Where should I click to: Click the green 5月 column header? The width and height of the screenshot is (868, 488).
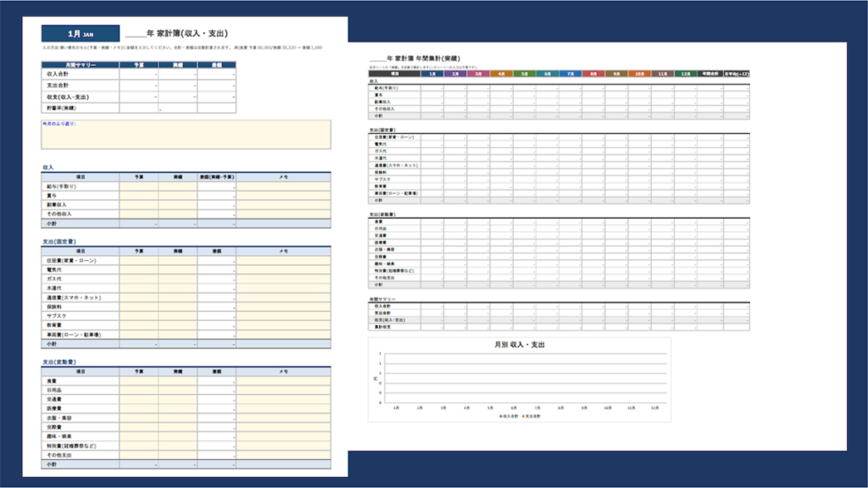point(524,74)
